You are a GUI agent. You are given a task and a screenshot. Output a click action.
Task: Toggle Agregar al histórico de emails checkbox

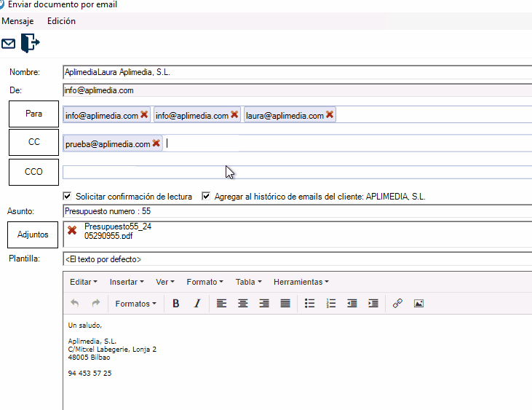click(x=206, y=197)
